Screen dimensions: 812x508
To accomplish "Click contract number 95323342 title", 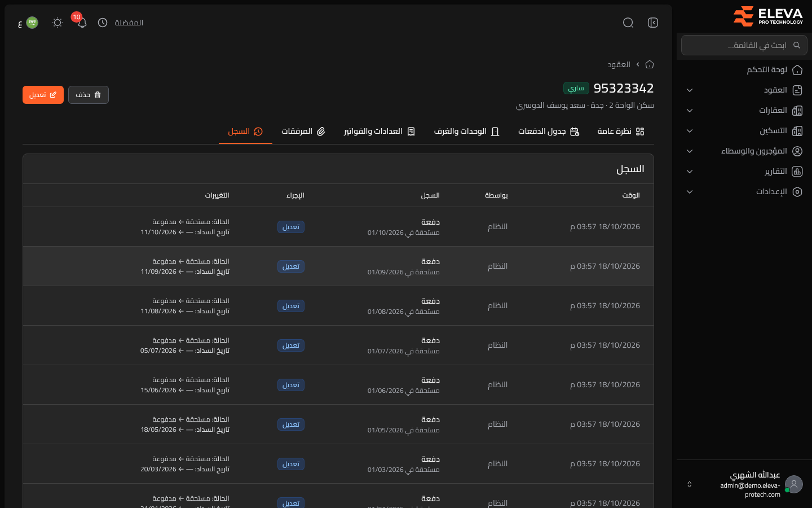I will (x=624, y=88).
